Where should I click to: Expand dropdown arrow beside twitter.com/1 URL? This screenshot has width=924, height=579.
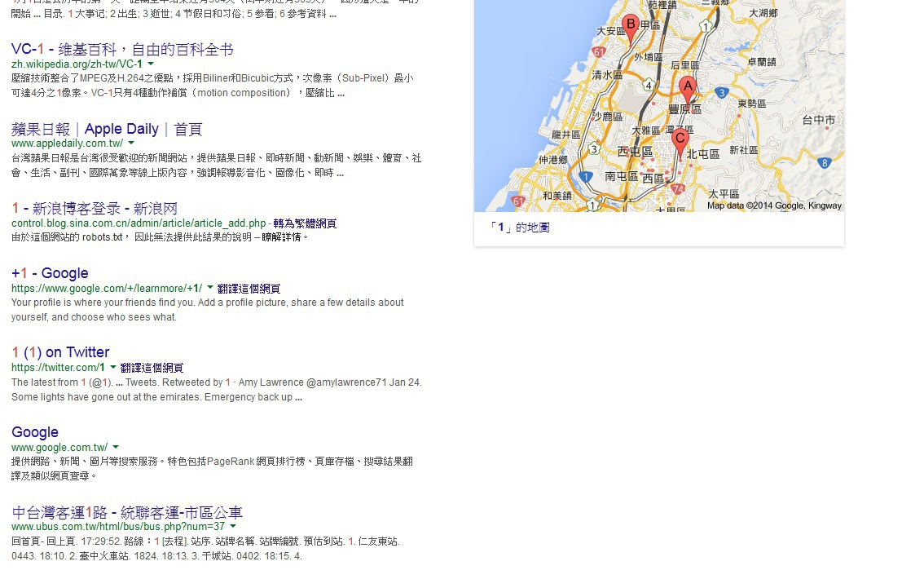113,367
